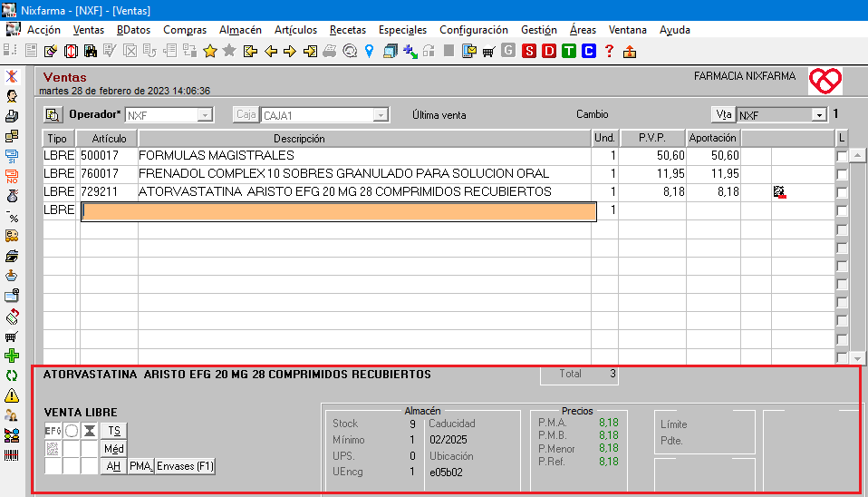Open the Almacén menu
Image resolution: width=868 pixels, height=497 pixels.
pos(240,30)
